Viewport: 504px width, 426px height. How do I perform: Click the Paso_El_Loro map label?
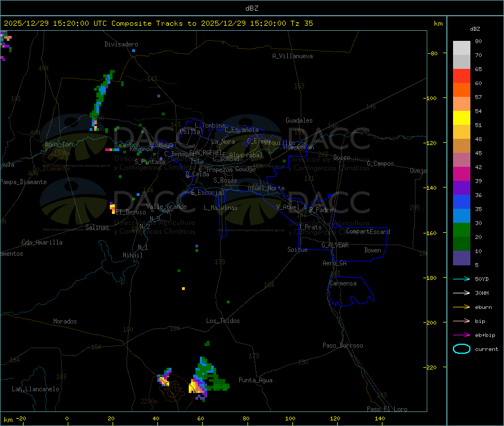tap(388, 409)
